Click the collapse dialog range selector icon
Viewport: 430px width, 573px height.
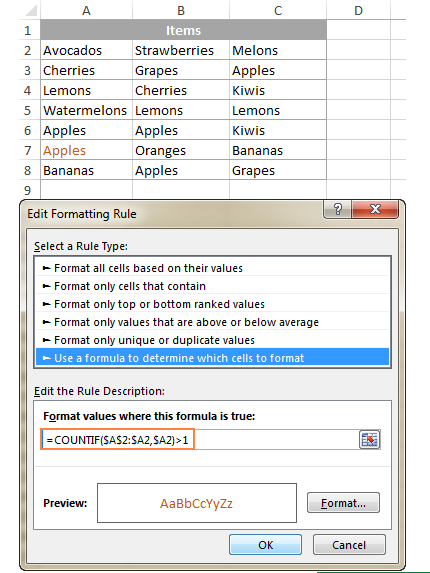click(x=369, y=439)
